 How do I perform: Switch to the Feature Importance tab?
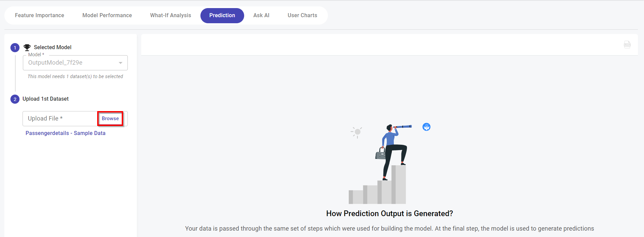pos(39,15)
